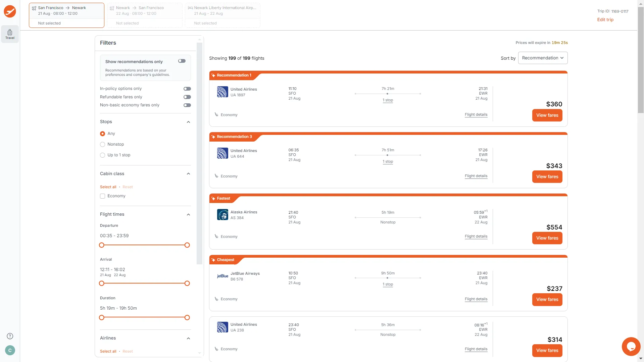
Task: Check the Economy cabin class checkbox
Action: [102, 196]
